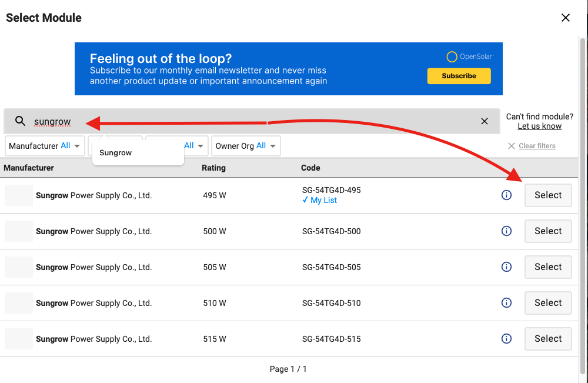
Task: Clear the sungrow search text
Action: [485, 121]
